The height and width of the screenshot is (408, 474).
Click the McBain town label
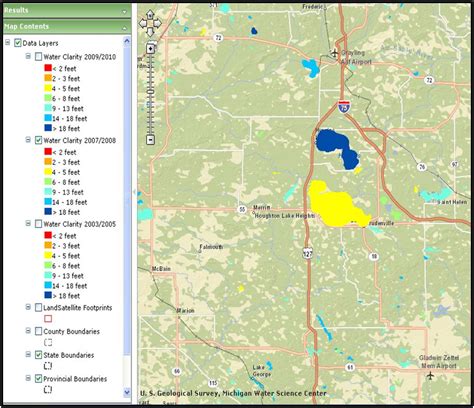[x=161, y=269]
